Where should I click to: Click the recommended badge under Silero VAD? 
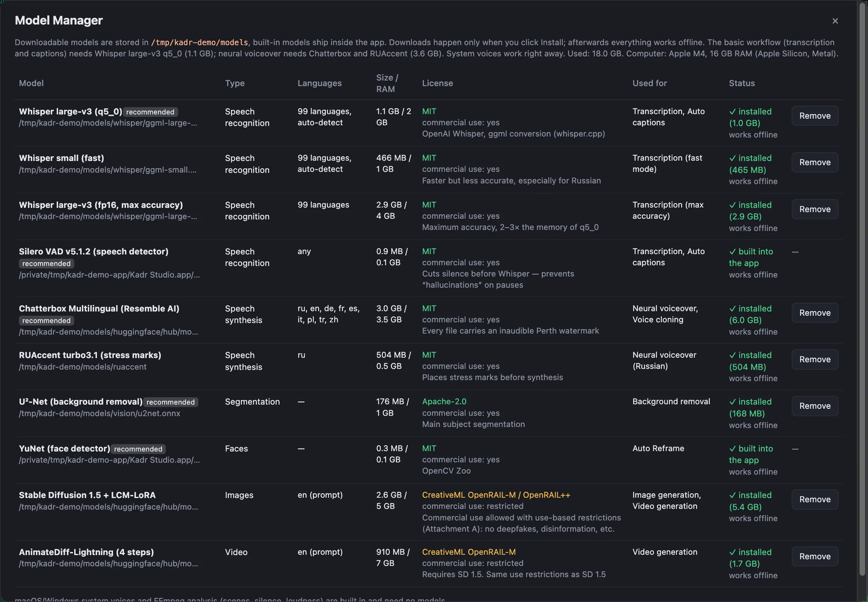(x=47, y=264)
